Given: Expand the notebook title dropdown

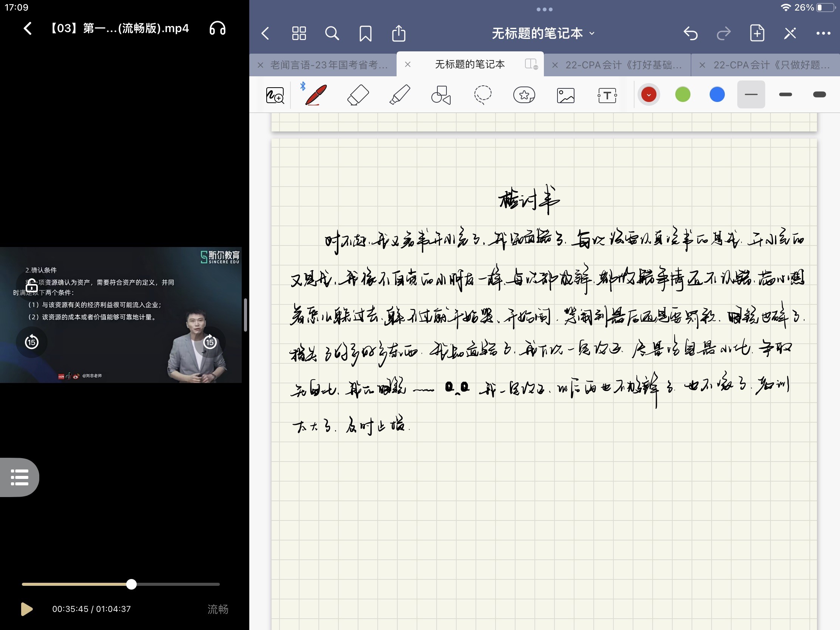Looking at the screenshot, I should click(543, 33).
